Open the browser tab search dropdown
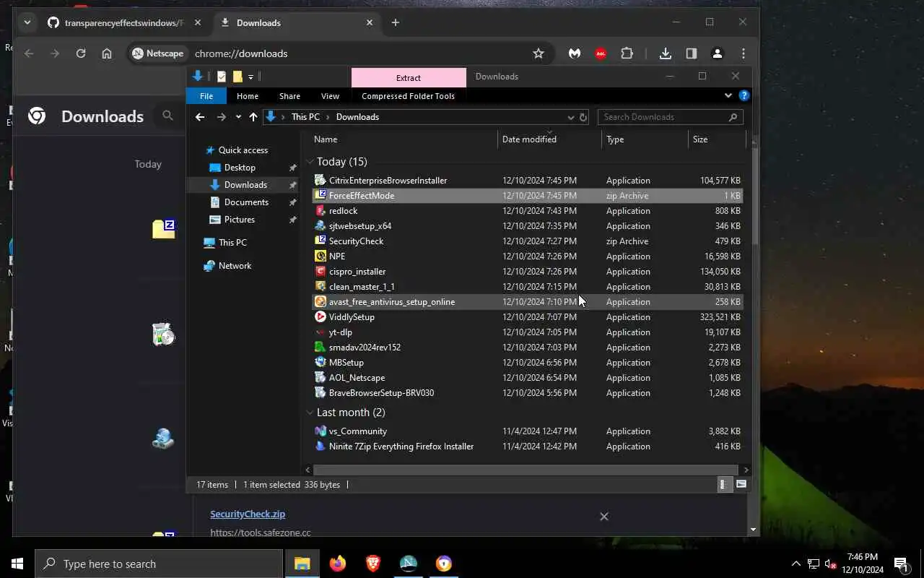Screen dimensions: 924x578 (27, 22)
